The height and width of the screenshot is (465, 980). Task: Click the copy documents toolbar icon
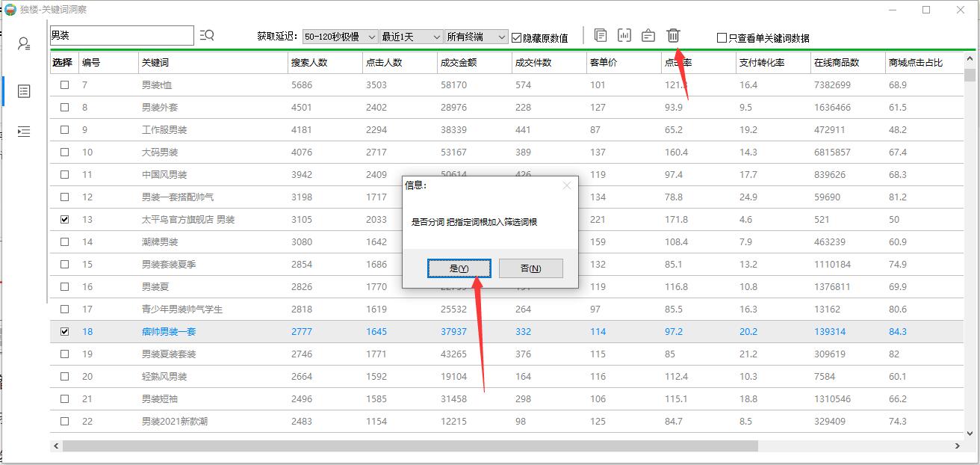601,35
